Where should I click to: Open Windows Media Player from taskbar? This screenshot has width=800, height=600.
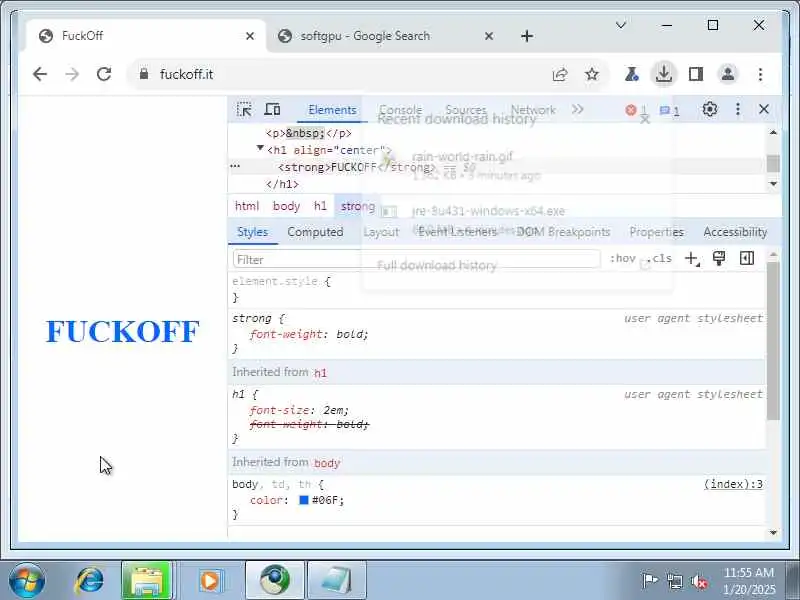click(210, 581)
